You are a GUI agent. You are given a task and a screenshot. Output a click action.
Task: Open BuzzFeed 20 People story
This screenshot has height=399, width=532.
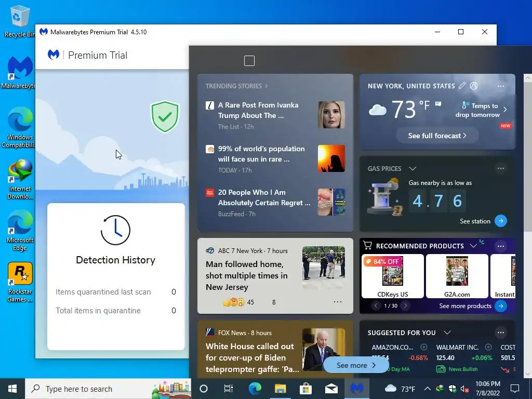(264, 197)
